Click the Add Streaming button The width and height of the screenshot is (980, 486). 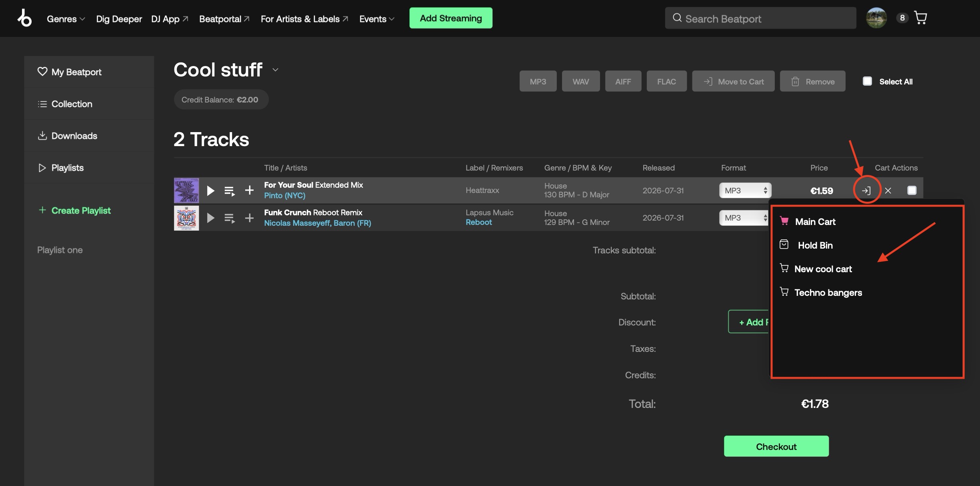pyautogui.click(x=451, y=18)
